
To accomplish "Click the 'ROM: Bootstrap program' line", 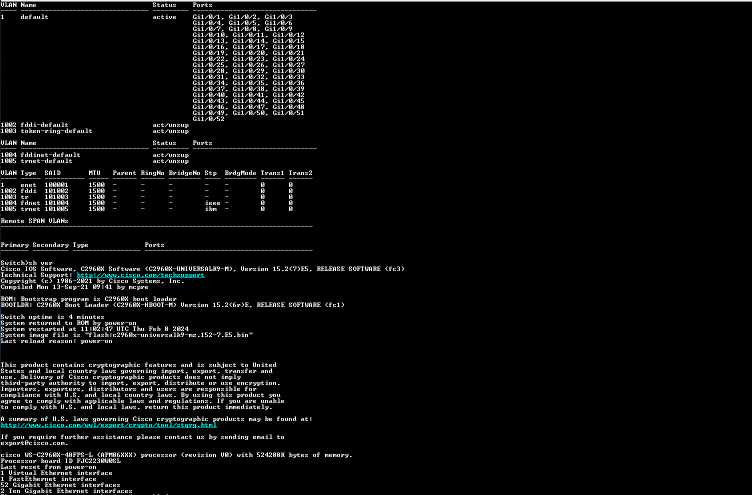I will 89,299.
